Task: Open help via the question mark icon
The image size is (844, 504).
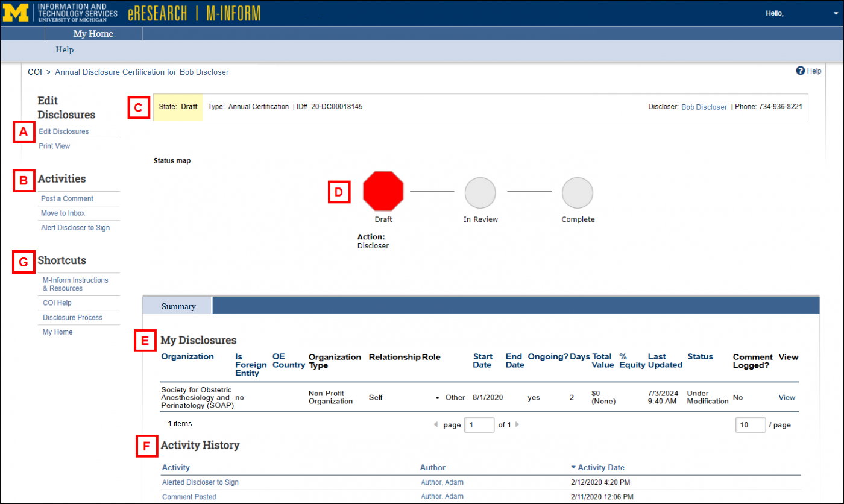Action: 800,71
